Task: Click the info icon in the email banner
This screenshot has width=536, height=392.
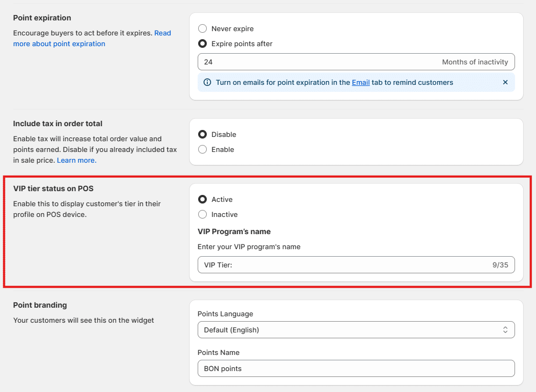Action: pyautogui.click(x=207, y=82)
